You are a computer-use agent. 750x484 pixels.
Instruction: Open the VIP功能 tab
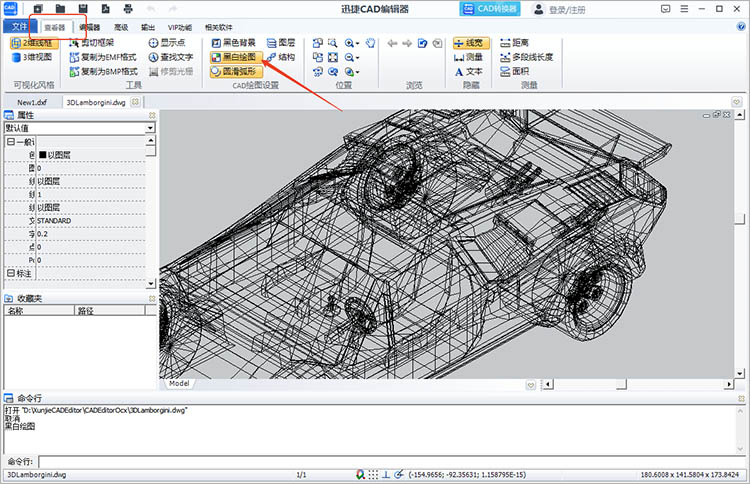(180, 27)
